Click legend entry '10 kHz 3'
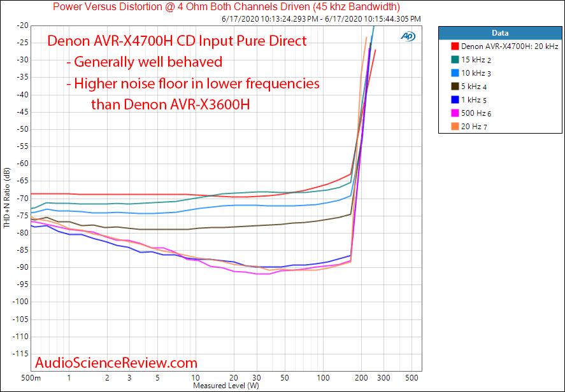 click(x=476, y=73)
